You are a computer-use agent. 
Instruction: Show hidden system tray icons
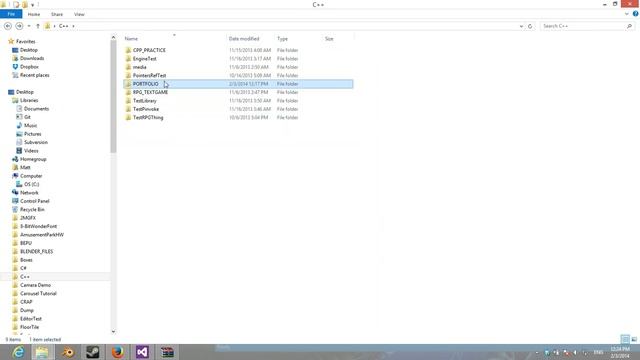click(537, 352)
